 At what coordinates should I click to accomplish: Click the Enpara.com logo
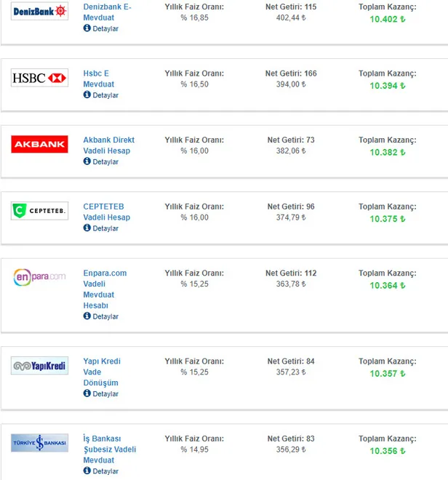pos(39,277)
